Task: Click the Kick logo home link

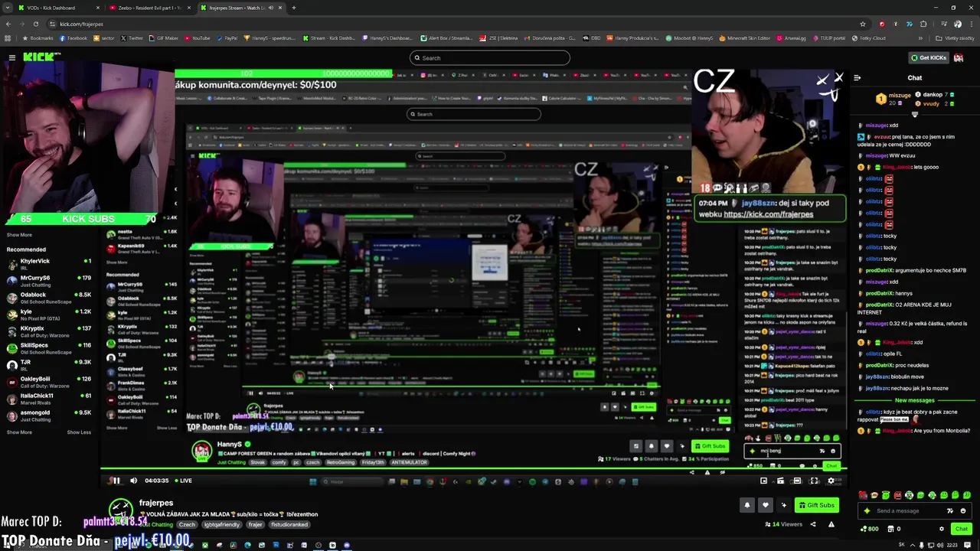Action: (x=38, y=57)
